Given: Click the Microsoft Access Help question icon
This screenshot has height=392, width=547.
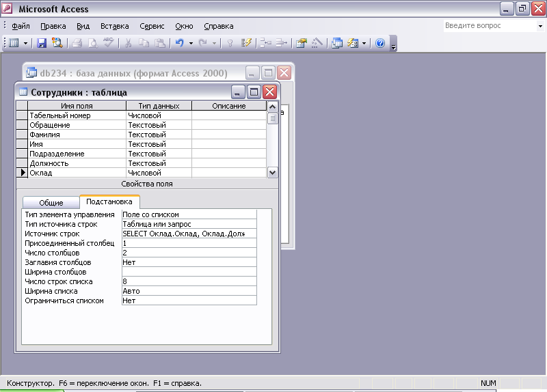Looking at the screenshot, I should pyautogui.click(x=380, y=43).
